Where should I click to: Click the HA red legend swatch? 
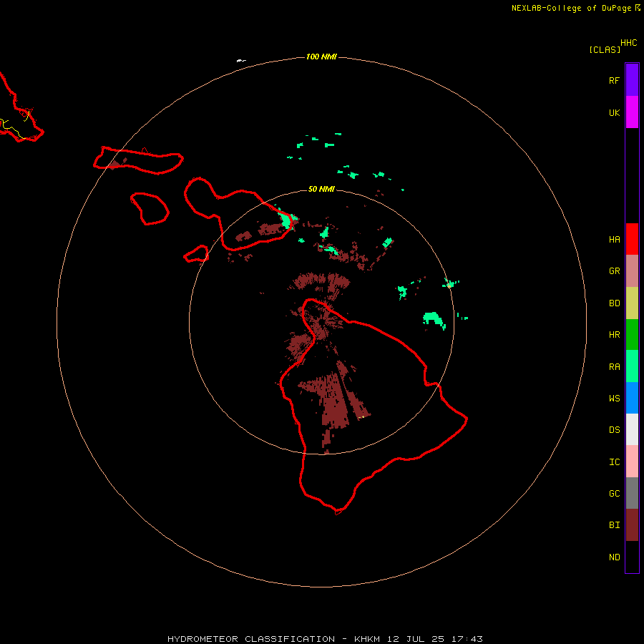click(x=632, y=239)
